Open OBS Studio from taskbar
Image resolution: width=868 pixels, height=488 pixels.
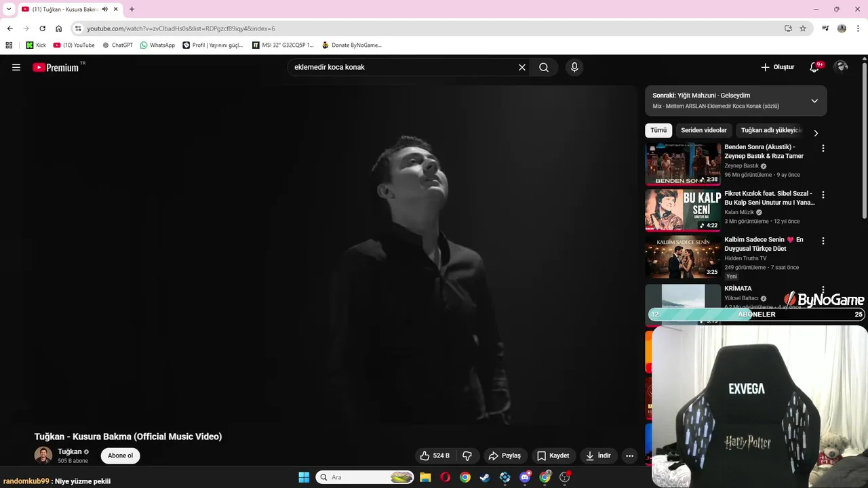point(565,477)
